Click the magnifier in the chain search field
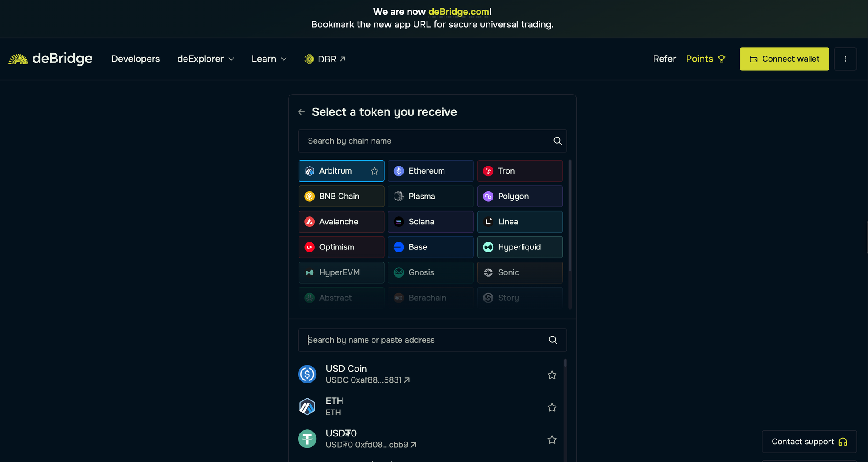 [557, 141]
